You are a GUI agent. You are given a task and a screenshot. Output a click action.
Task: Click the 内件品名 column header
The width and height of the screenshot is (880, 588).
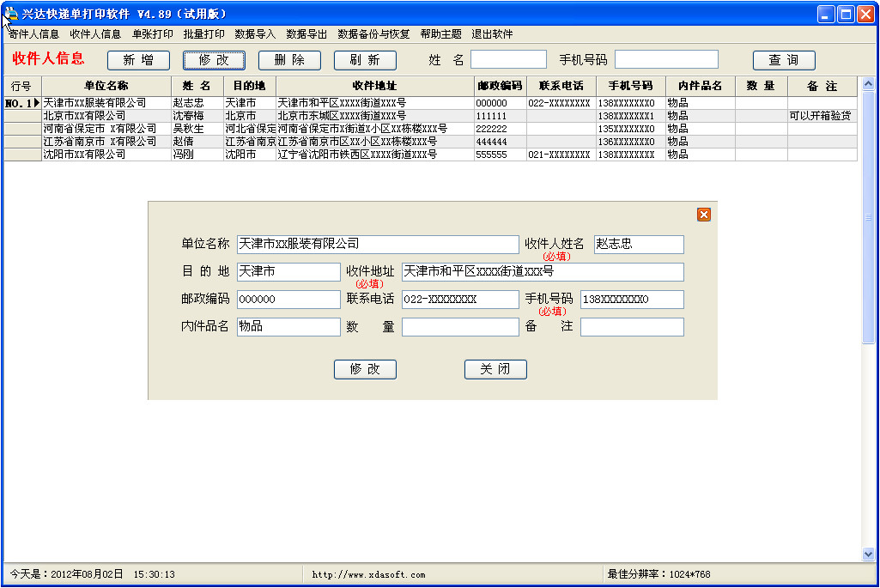(x=701, y=87)
